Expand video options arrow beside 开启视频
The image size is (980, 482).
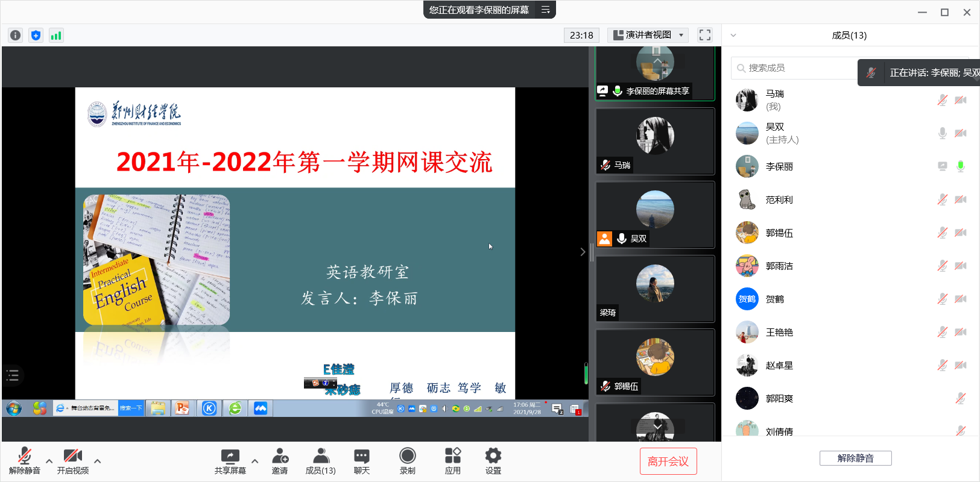(x=98, y=462)
